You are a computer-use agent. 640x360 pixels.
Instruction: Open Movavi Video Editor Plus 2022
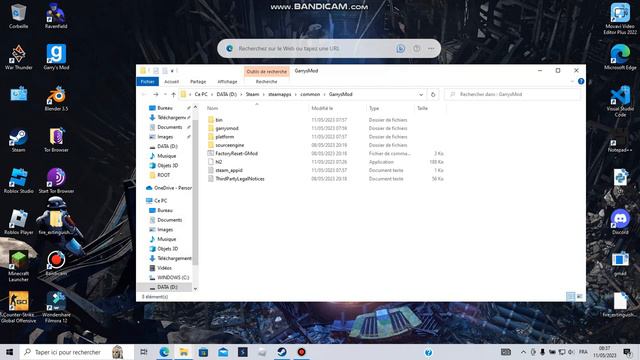pos(620,19)
